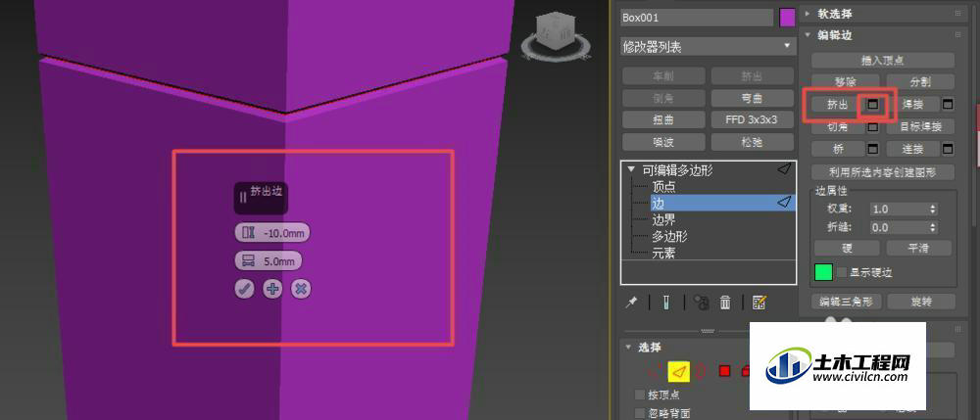This screenshot has height=420, width=980.
Task: Open the 修改器列表 dropdown
Action: point(707,46)
